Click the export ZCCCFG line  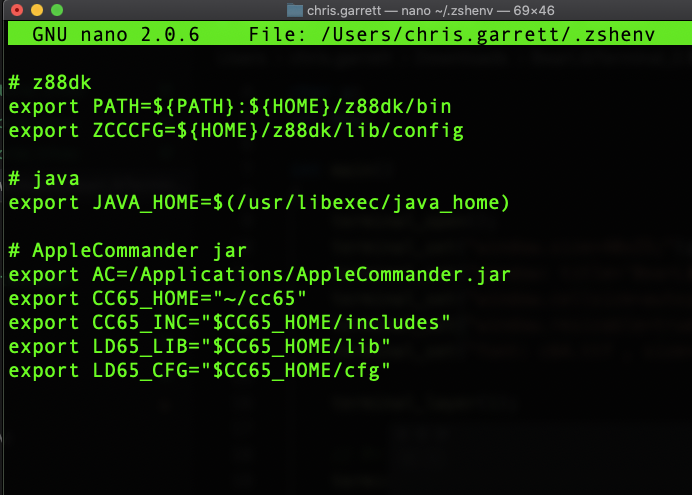[236, 131]
